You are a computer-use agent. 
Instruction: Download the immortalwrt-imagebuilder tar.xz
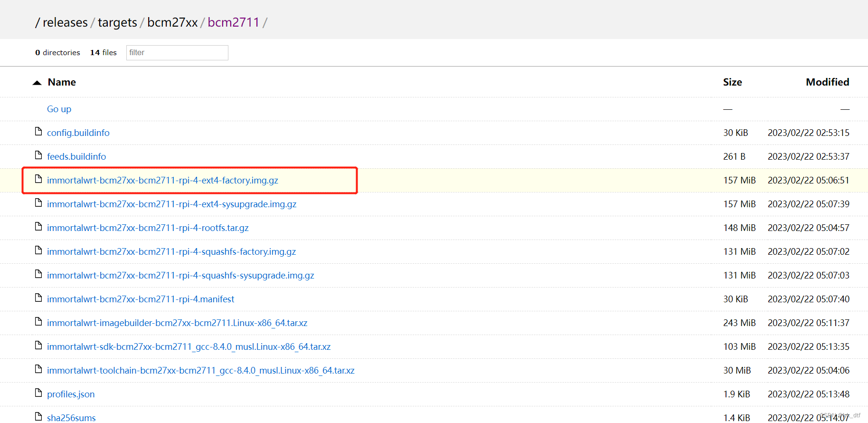[x=177, y=323]
